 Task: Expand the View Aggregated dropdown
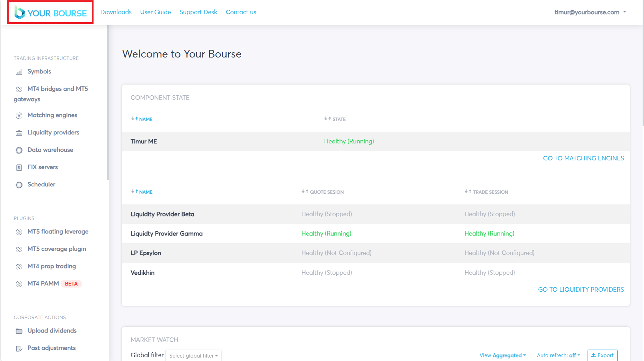[502, 355]
